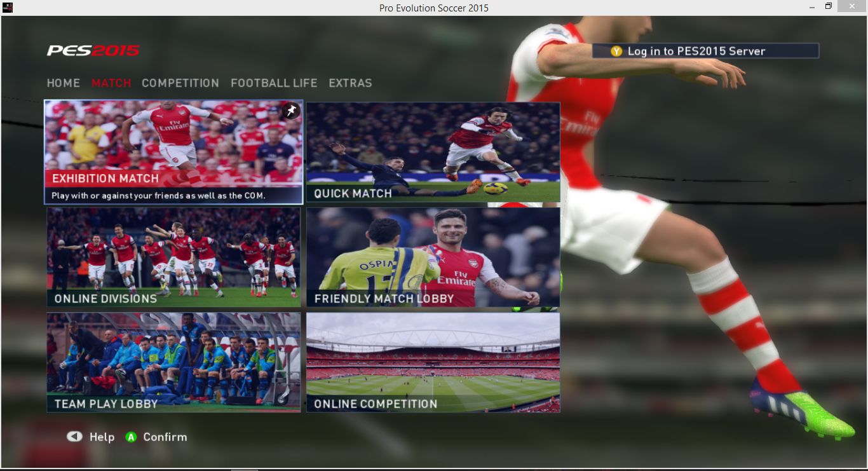Click the PES2015 logo
868x471 pixels.
[93, 51]
